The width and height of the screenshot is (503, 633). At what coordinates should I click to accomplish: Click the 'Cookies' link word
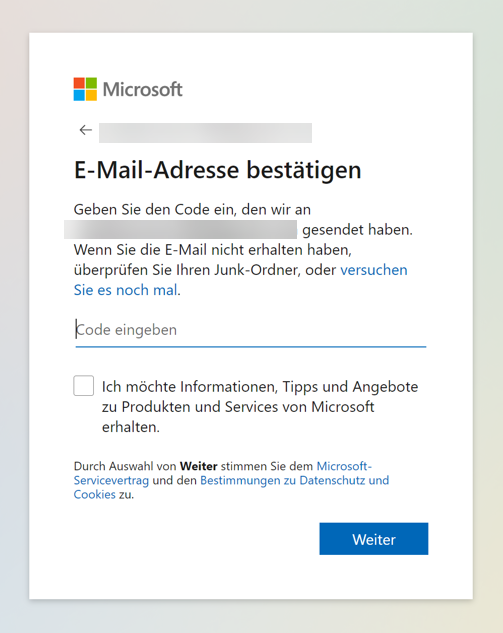94,495
